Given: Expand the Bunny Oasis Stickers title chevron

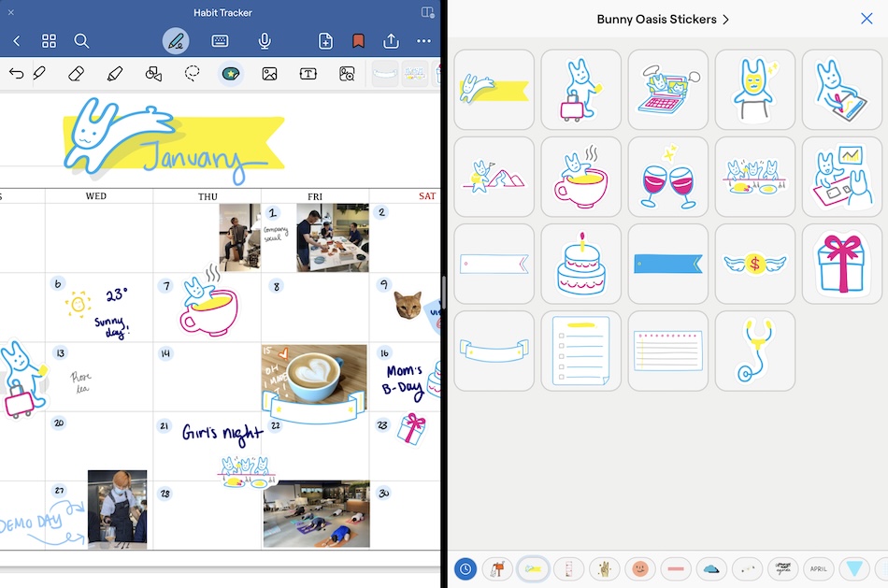Looking at the screenshot, I should pyautogui.click(x=725, y=19).
